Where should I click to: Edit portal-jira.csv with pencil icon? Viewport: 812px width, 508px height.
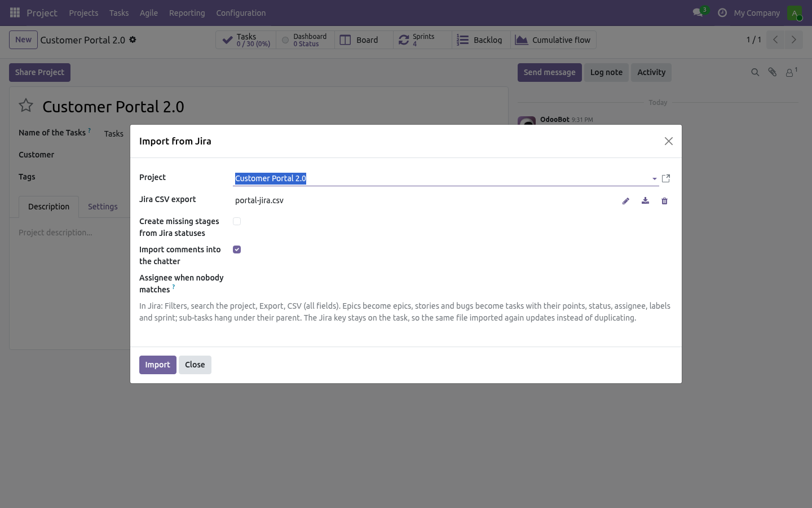point(626,201)
